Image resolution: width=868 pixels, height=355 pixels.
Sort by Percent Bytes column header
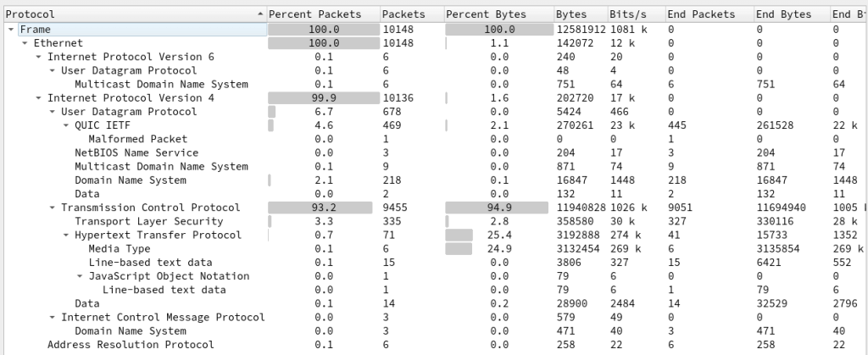pos(486,14)
